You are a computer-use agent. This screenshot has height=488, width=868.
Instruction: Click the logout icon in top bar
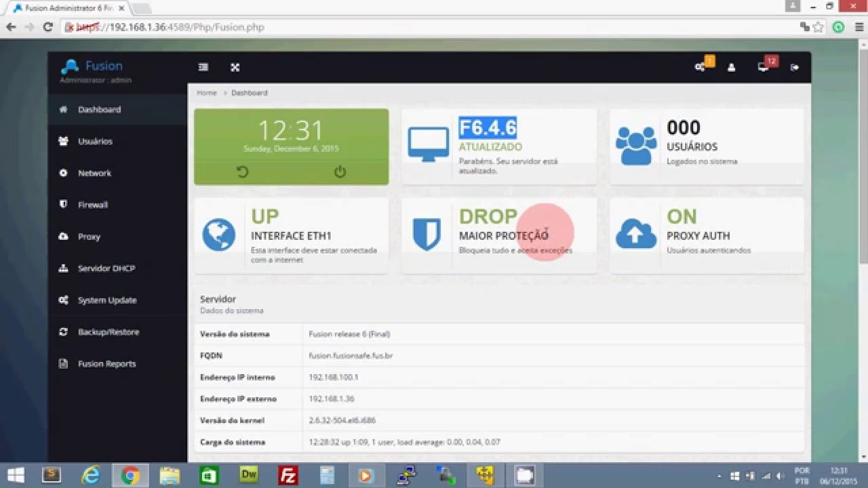point(795,67)
